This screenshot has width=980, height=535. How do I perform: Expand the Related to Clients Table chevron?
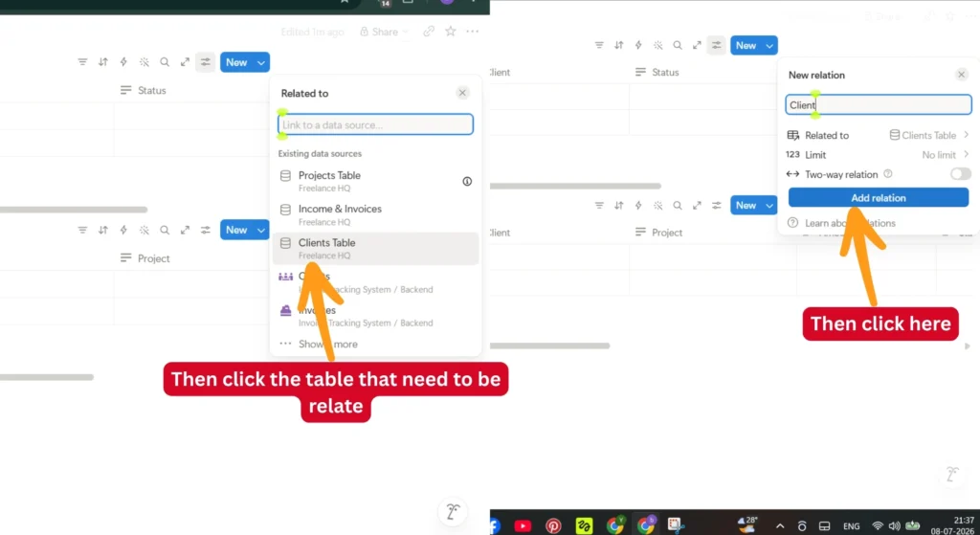pos(967,135)
